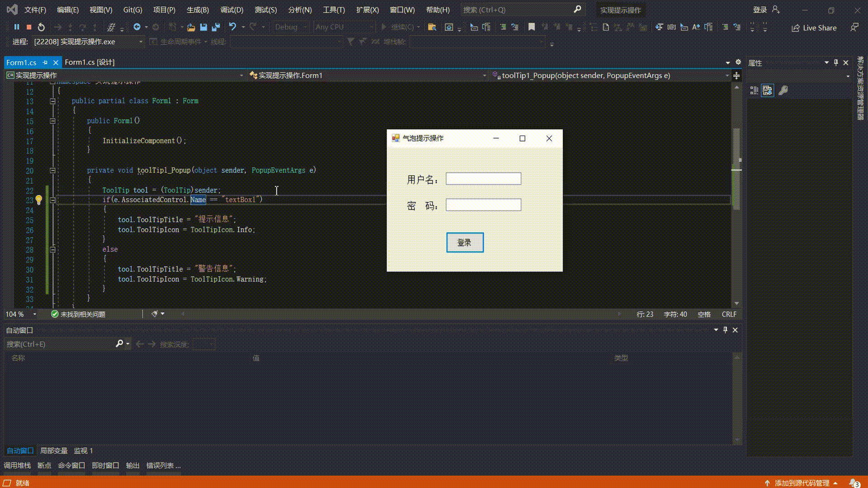Click the Form1.cs [设计] designer tab
Screen dimensions: 868x488
tap(90, 62)
